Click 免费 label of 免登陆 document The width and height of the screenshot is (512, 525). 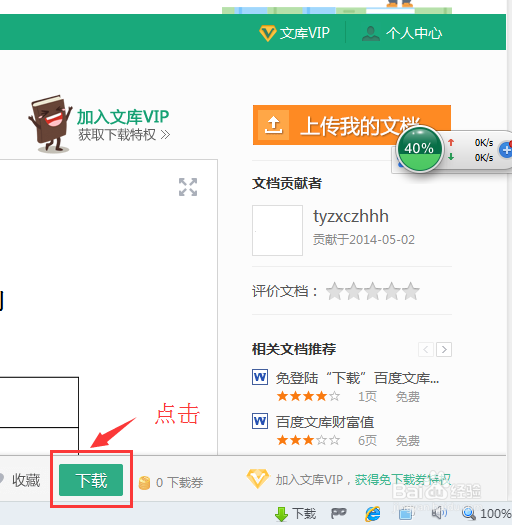pos(408,397)
